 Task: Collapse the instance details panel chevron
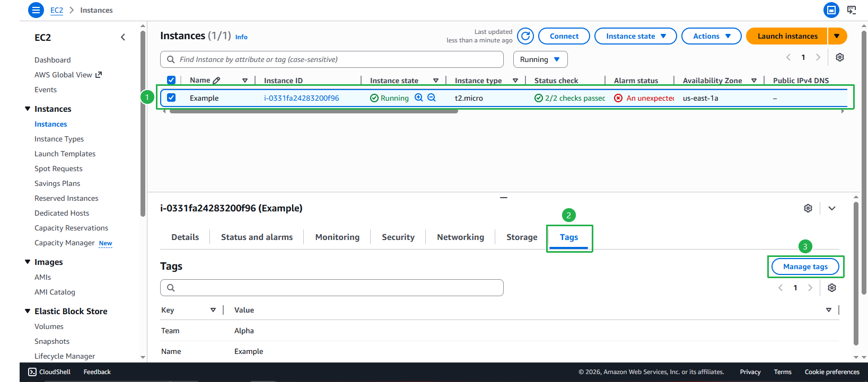point(832,208)
